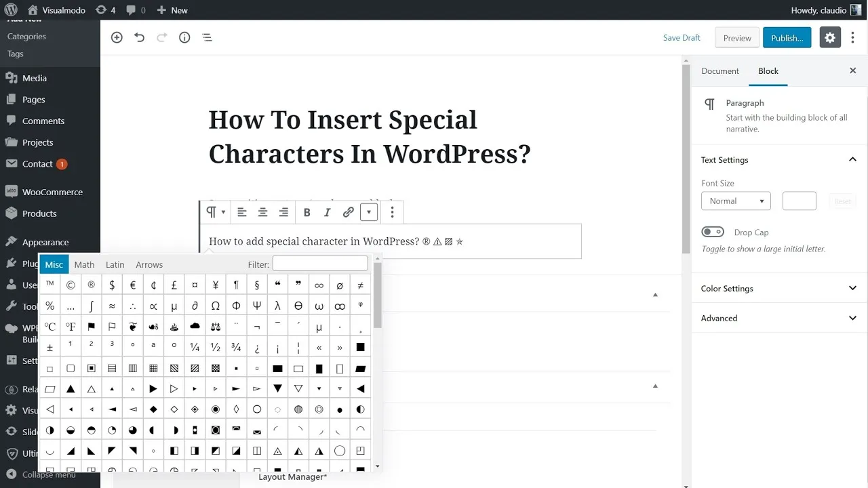Click the custom font size input
Screen dimensions: 868x488
click(799, 201)
